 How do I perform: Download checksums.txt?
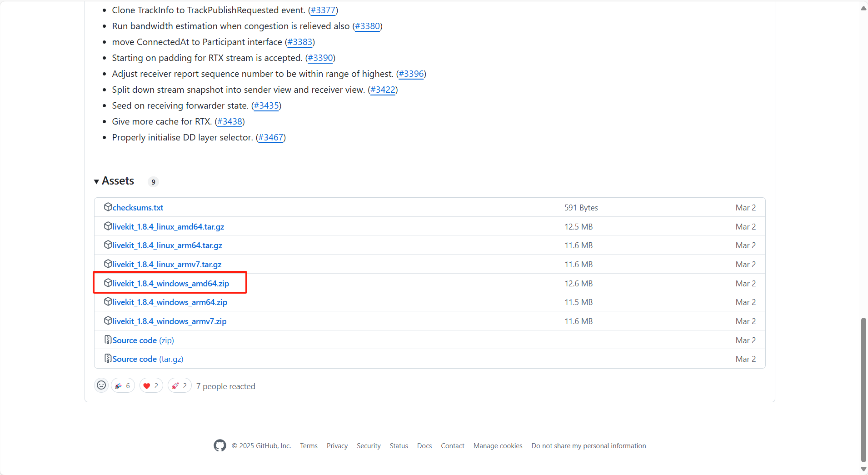138,208
